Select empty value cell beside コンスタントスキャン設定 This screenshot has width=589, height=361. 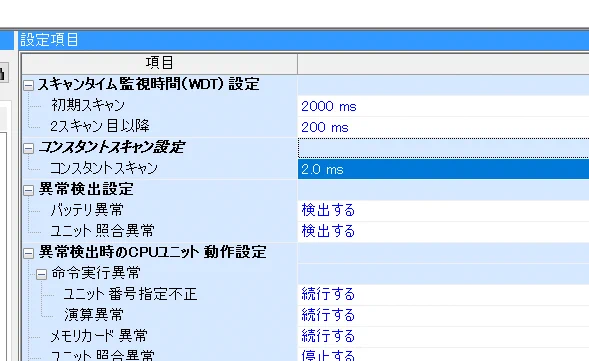pos(443,148)
